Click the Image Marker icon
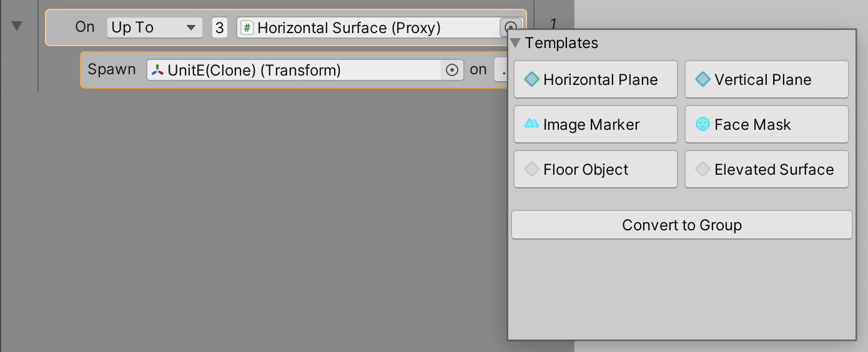868x352 pixels. point(531,124)
